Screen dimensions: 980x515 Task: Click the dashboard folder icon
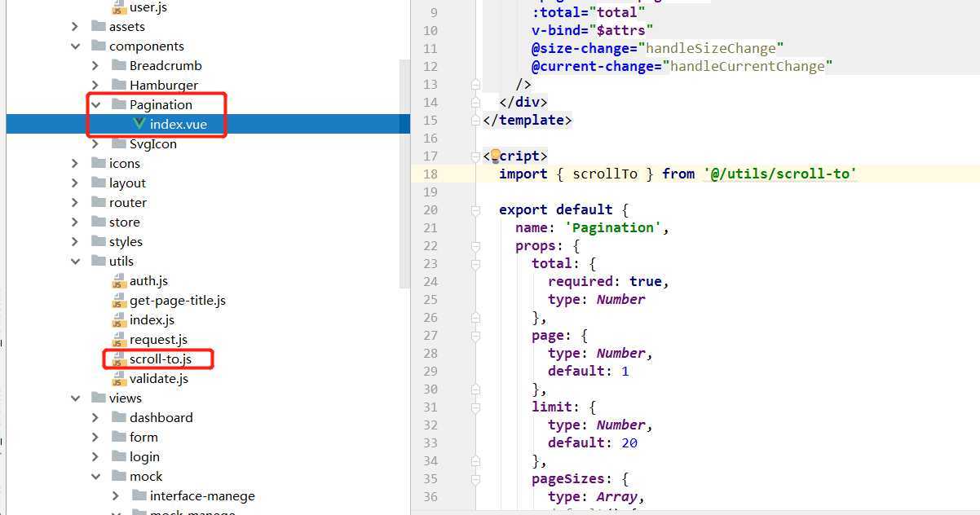[118, 418]
